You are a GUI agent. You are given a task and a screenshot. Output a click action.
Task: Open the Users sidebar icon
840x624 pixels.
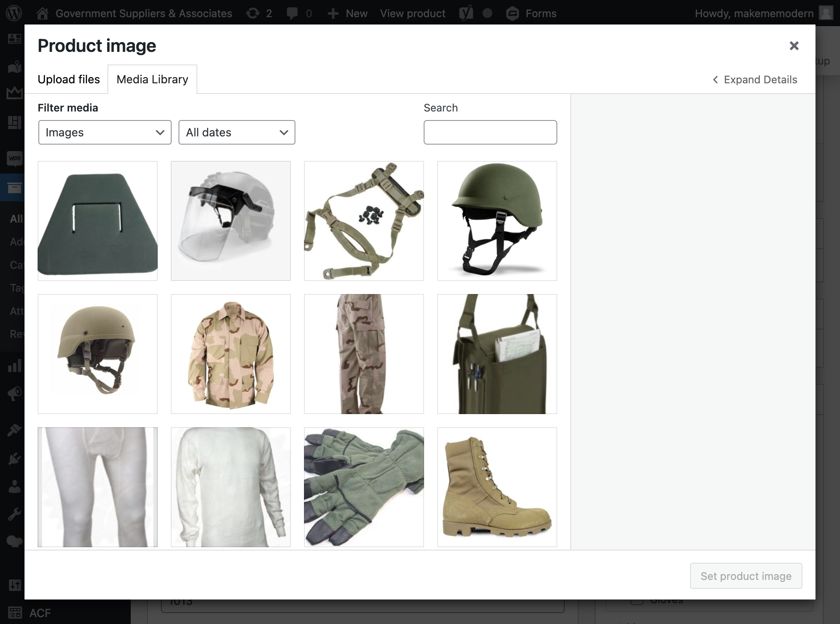coord(15,486)
